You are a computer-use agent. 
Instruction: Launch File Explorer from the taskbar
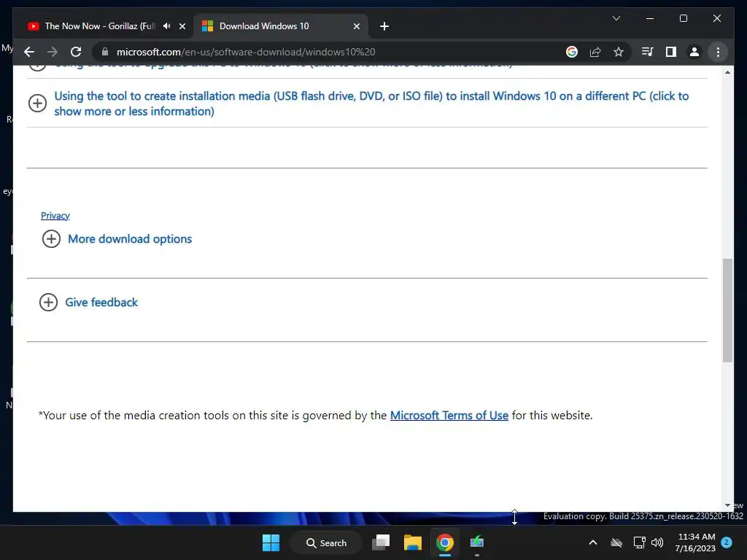pos(413,542)
